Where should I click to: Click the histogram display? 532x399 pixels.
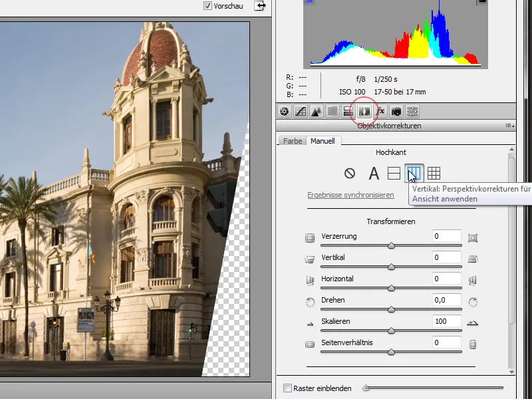[x=395, y=33]
